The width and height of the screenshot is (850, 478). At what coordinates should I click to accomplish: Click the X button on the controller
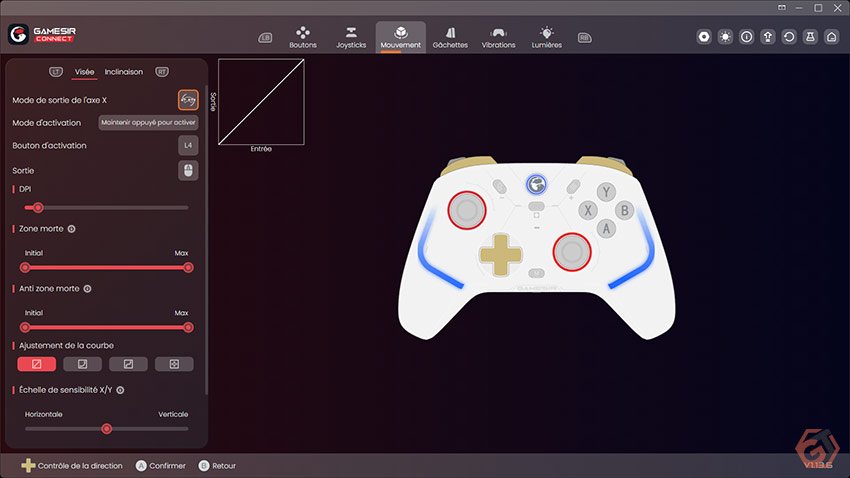pyautogui.click(x=588, y=210)
